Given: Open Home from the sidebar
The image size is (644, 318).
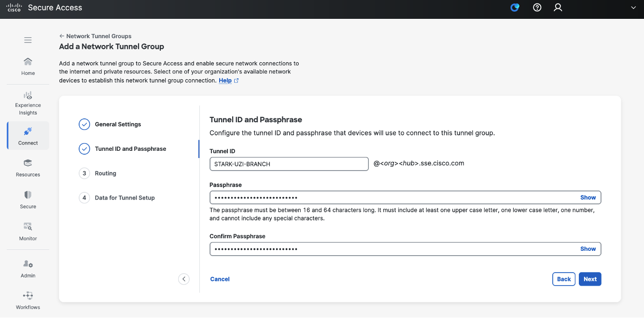Looking at the screenshot, I should pyautogui.click(x=28, y=66).
